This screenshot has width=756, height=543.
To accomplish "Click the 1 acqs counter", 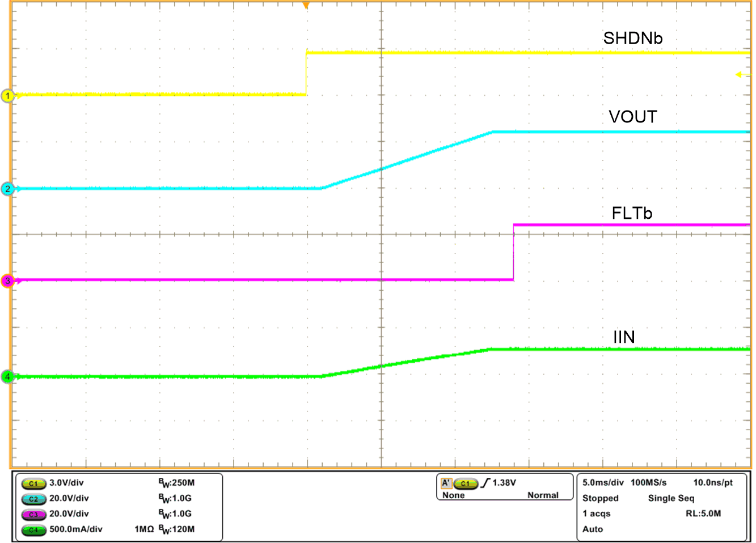I will point(597,514).
